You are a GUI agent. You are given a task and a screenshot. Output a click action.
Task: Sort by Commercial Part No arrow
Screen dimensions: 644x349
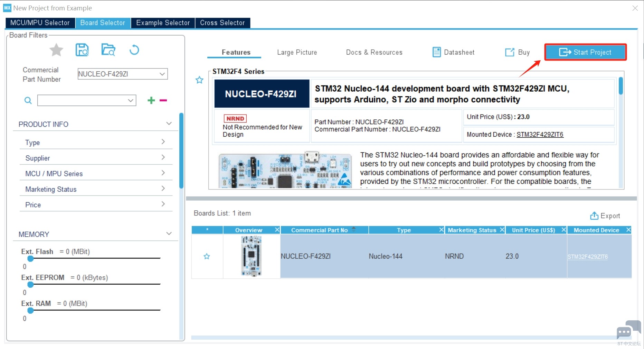coord(353,229)
